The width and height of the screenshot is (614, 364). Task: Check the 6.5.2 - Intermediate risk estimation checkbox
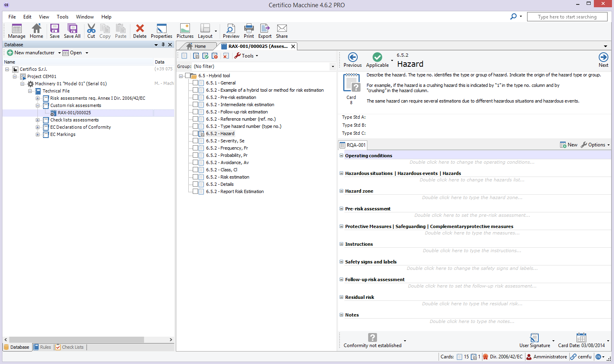click(x=195, y=105)
